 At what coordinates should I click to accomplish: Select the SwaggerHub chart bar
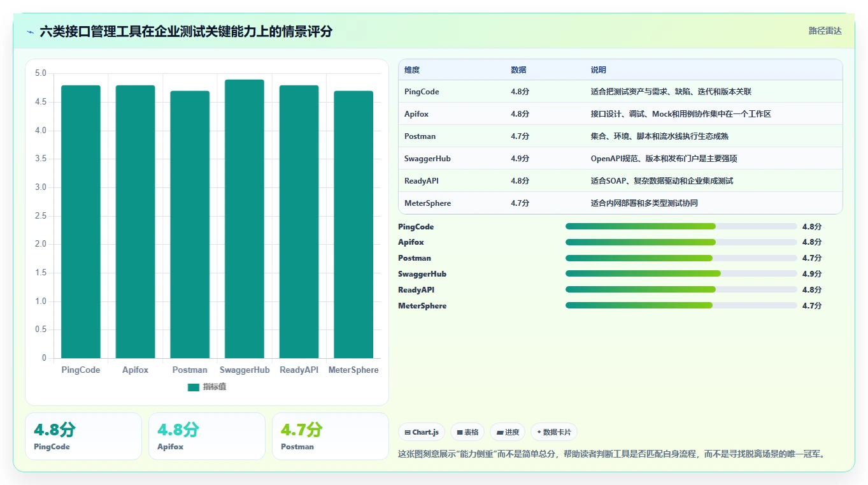[245, 219]
